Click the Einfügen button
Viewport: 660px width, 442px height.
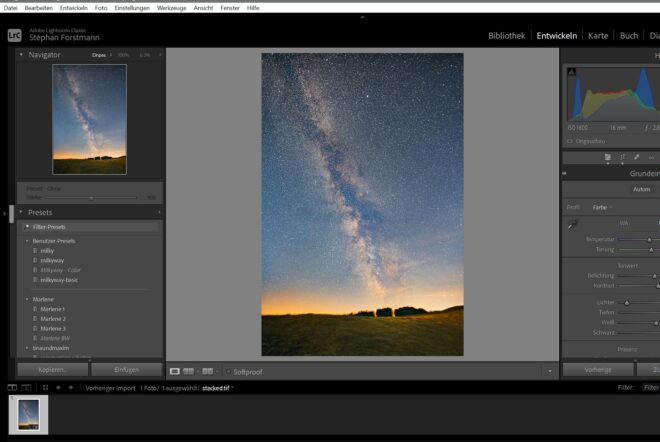click(x=127, y=370)
